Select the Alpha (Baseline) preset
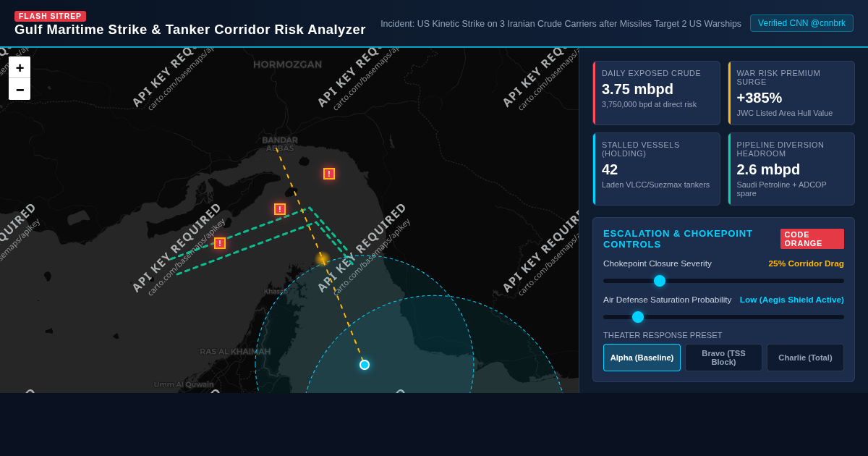 [642, 358]
